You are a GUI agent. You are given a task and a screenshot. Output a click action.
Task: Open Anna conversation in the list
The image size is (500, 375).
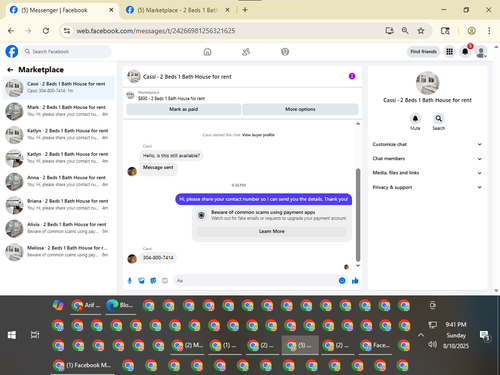(x=59, y=181)
